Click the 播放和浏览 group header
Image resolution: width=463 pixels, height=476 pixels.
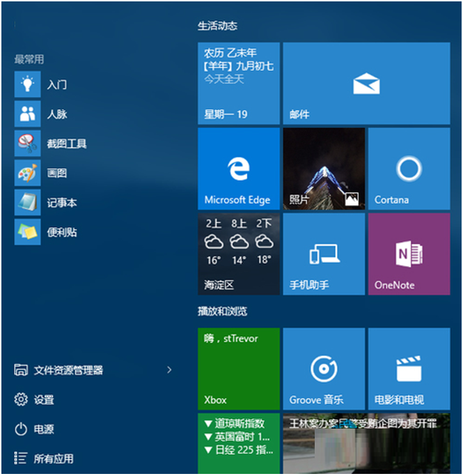coord(223,311)
